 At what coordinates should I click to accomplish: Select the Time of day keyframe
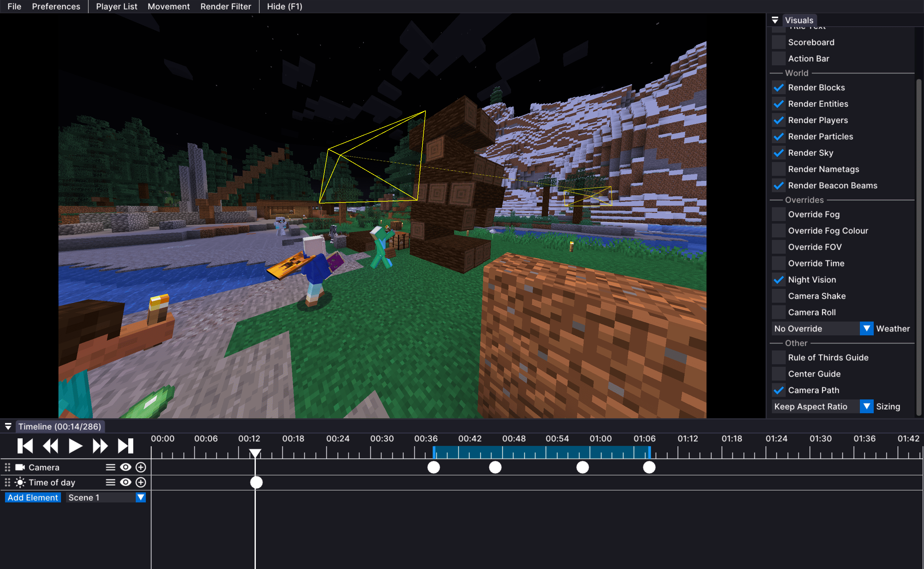point(256,482)
